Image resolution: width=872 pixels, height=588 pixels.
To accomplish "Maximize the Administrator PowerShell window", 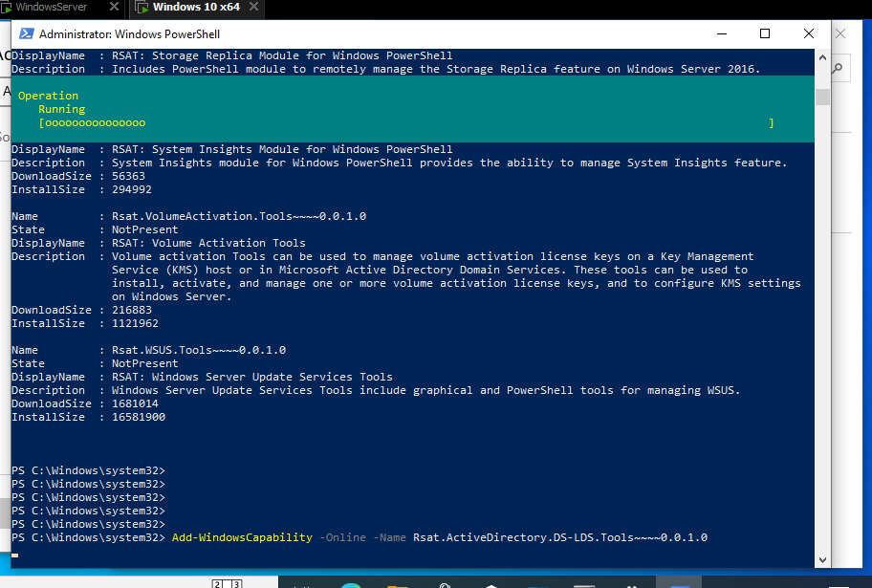I will [x=765, y=33].
